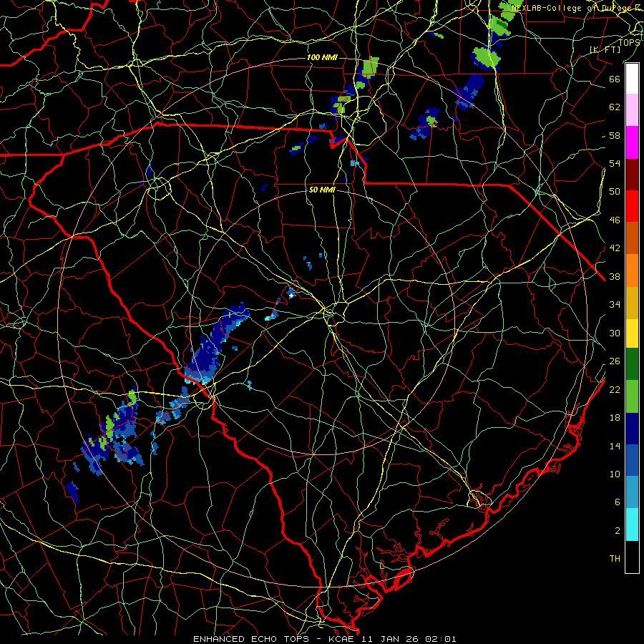Image resolution: width=644 pixels, height=644 pixels.
Task: Select the bright red legend swatch near 46
Action: click(x=632, y=206)
